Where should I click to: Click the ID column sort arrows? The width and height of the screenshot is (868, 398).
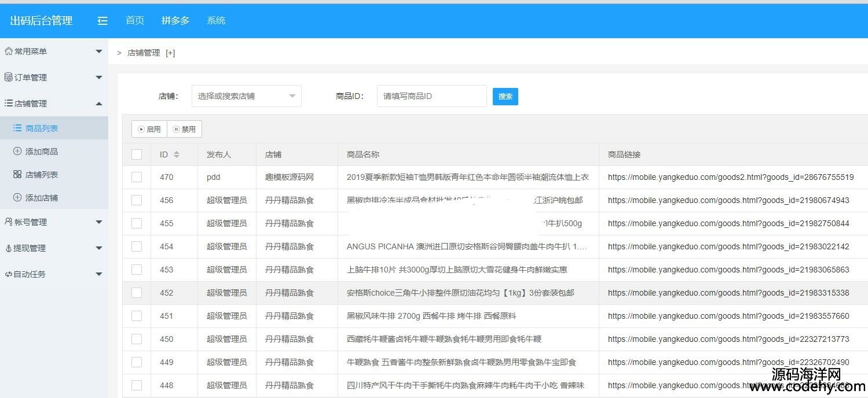click(177, 154)
